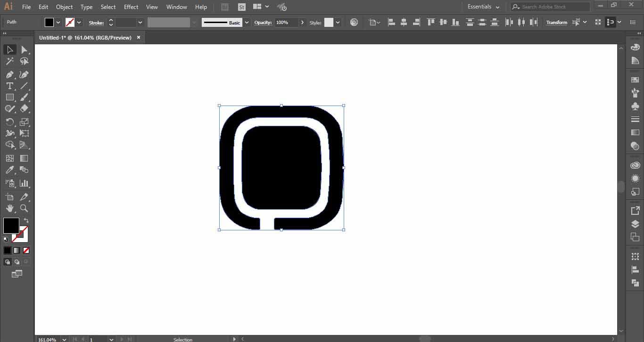The width and height of the screenshot is (644, 342).
Task: Select the Shape Builder tool
Action: coord(9,145)
